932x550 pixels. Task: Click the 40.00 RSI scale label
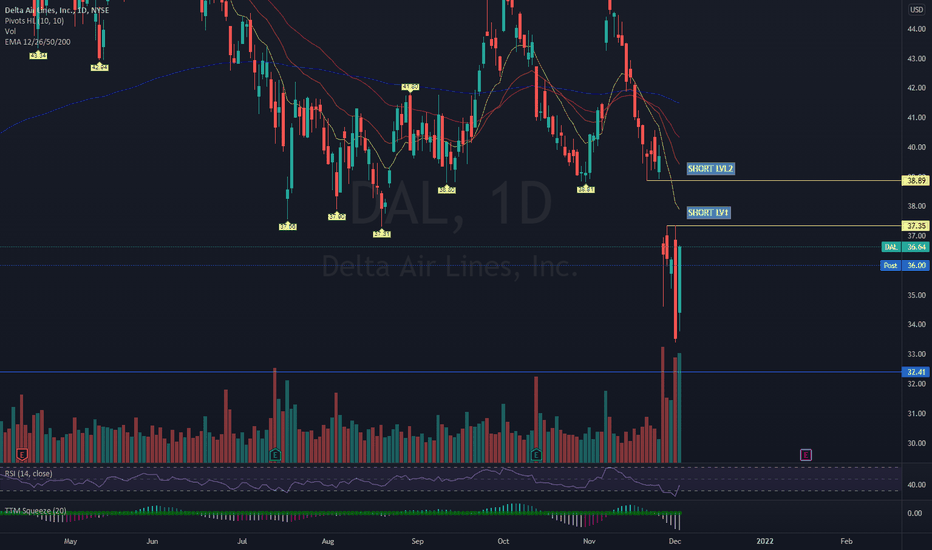coord(916,485)
